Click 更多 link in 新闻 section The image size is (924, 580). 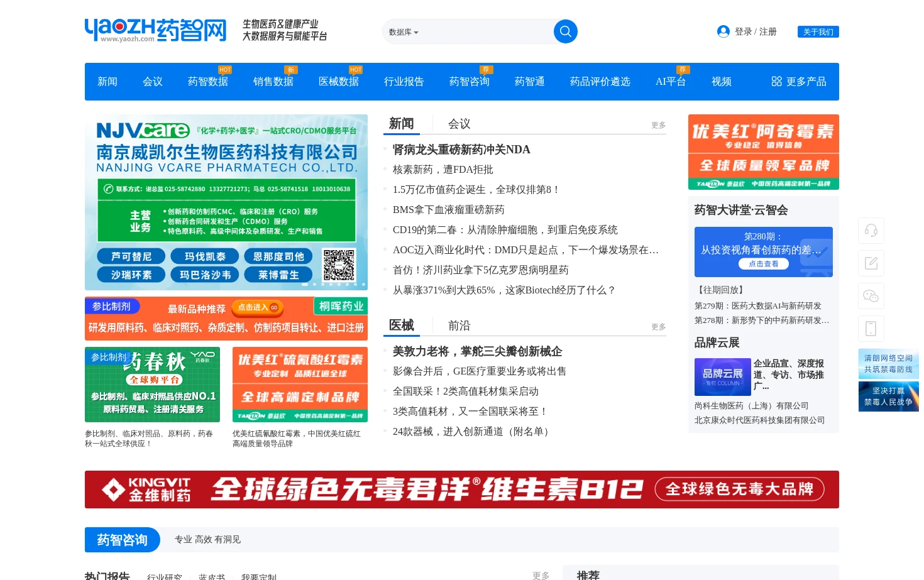pyautogui.click(x=659, y=125)
